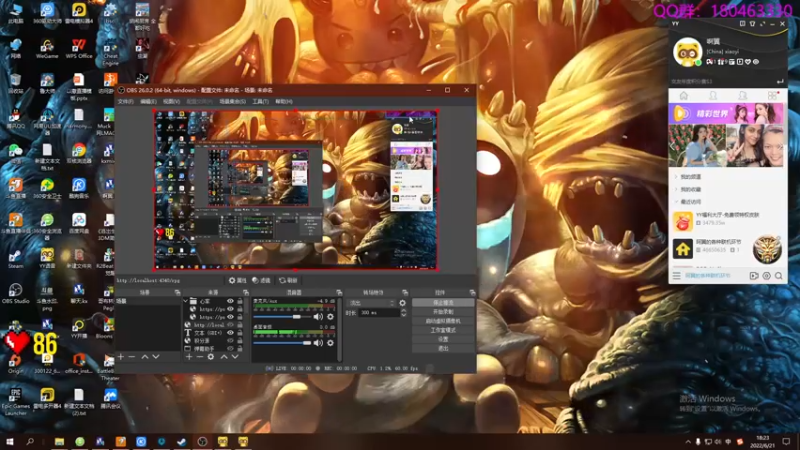Move selected source up in Sources list
This screenshot has width=800, height=450.
click(224, 357)
